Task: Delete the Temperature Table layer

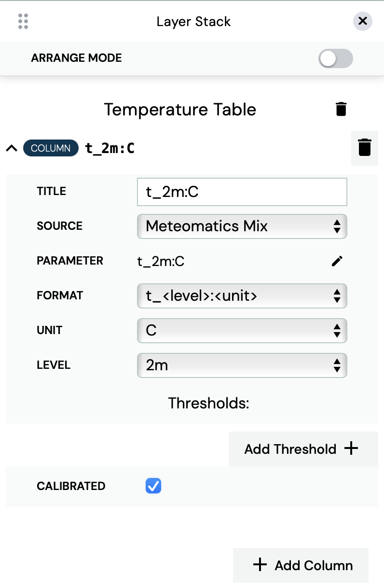Action: [341, 109]
